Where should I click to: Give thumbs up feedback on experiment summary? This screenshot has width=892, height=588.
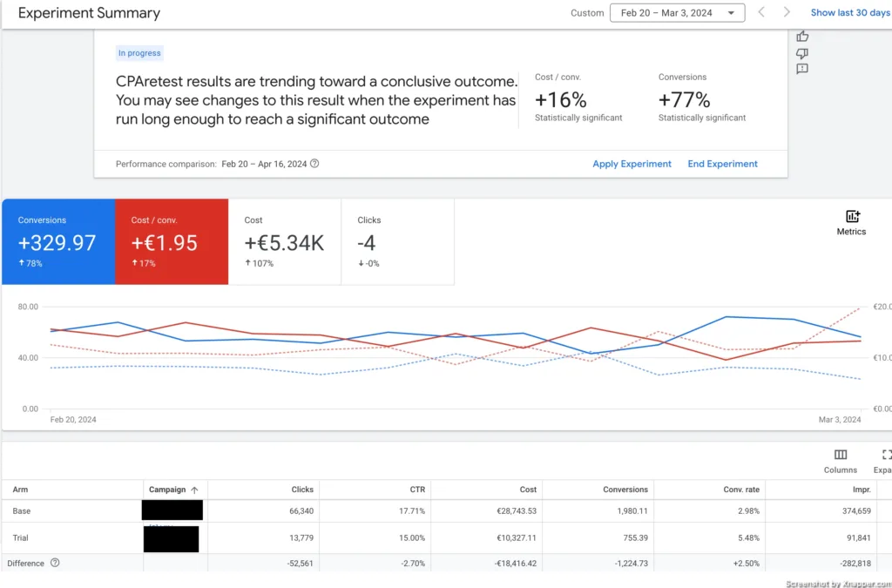802,37
